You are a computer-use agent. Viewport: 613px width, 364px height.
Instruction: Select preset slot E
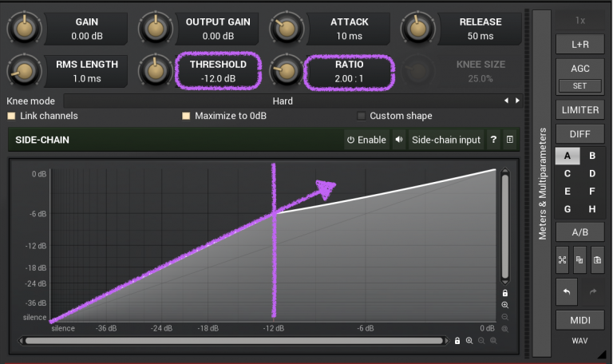click(568, 191)
